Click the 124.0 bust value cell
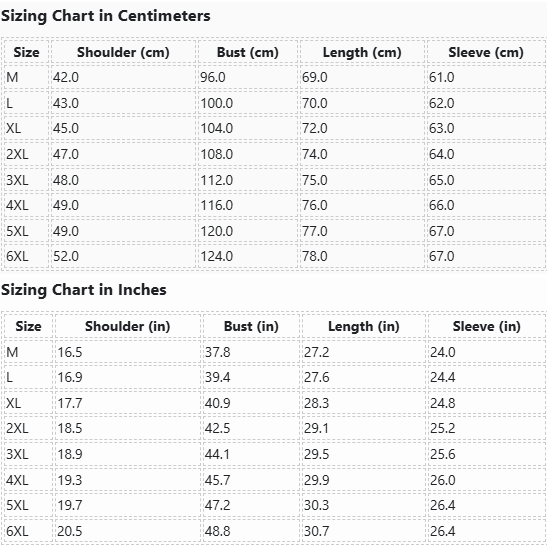 [248, 257]
